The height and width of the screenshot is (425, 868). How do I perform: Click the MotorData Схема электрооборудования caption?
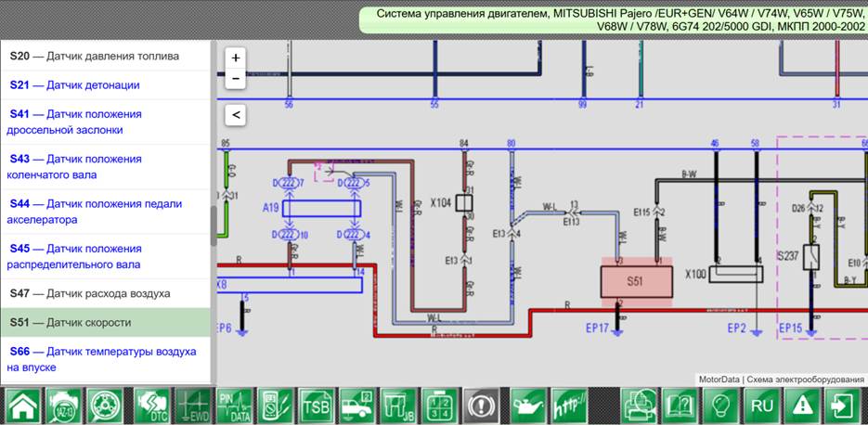[x=781, y=380]
